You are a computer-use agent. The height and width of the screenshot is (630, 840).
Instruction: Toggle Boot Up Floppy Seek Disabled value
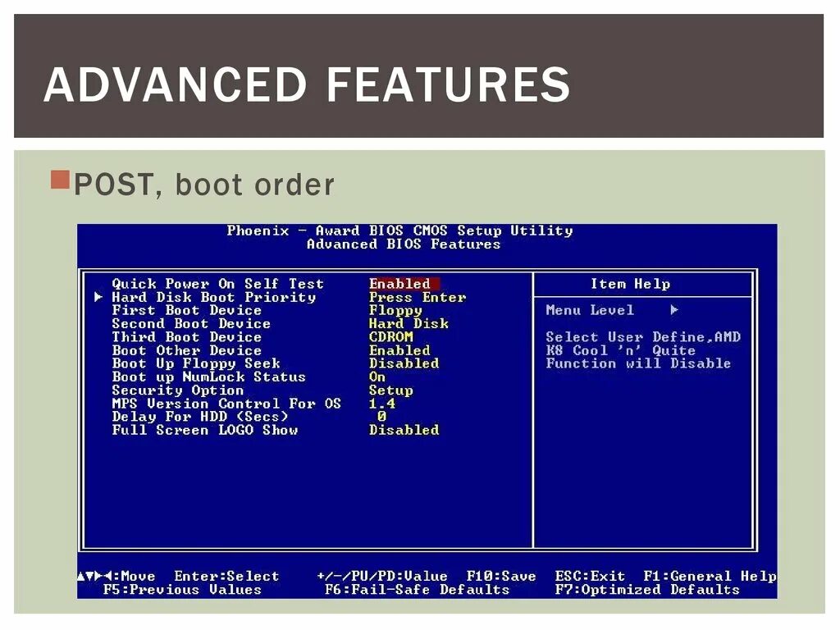[x=404, y=363]
